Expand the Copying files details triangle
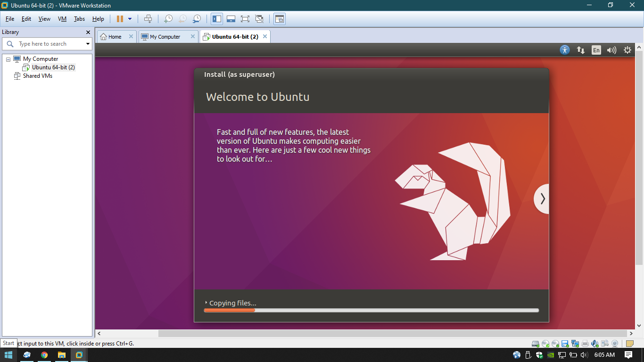The image size is (644, 362). point(206,303)
